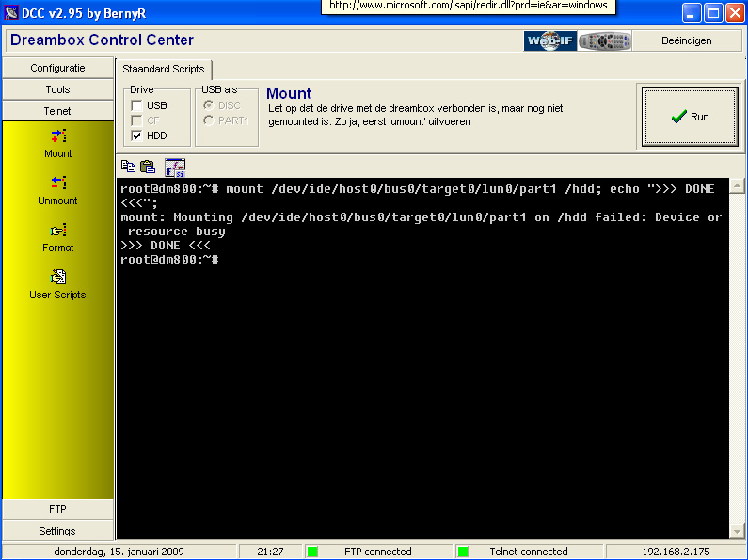Select the Format script icon

click(x=58, y=231)
